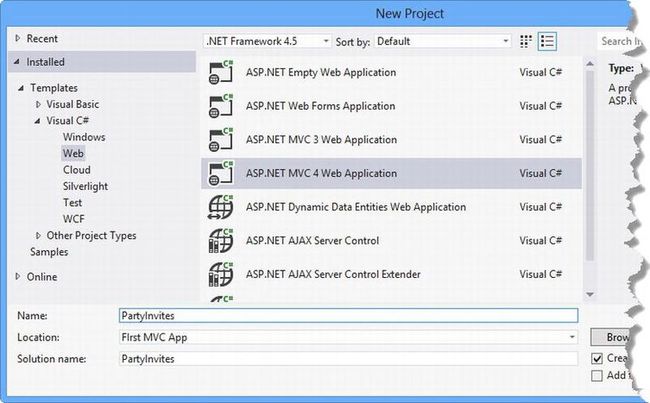This screenshot has height=403, width=650.
Task: Select the Silverlight template category
Action: click(x=85, y=187)
